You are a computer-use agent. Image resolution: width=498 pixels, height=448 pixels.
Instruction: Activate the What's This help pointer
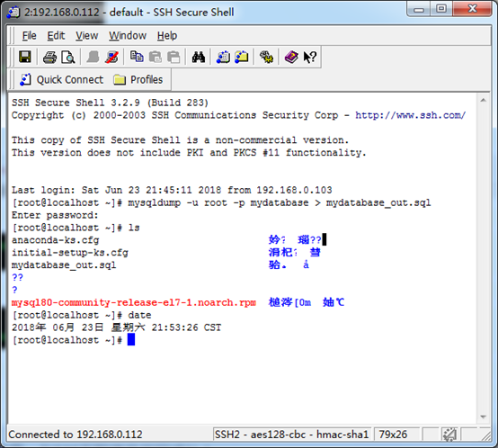click(x=309, y=58)
